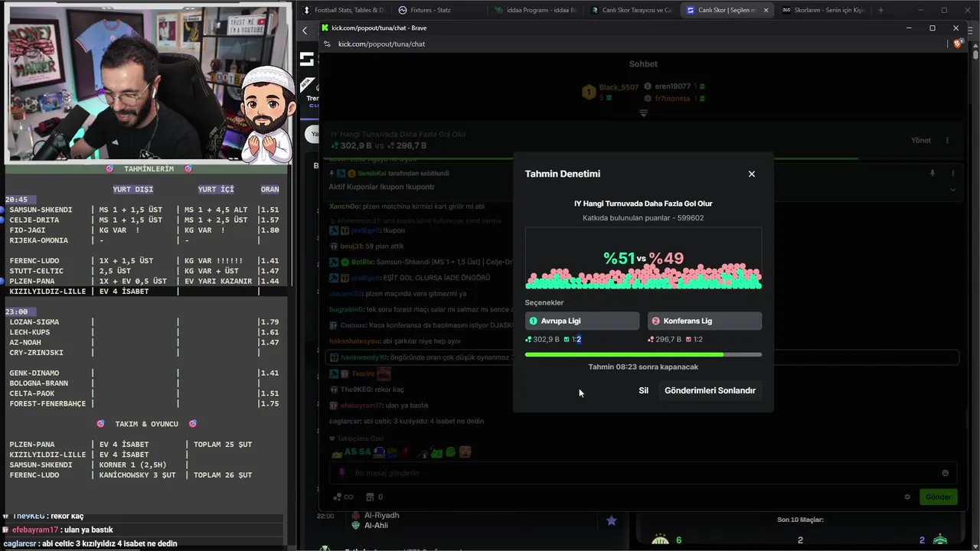Screen dimensions: 980x551
Task: Click username hankmoody10 in chat
Action: click(364, 357)
